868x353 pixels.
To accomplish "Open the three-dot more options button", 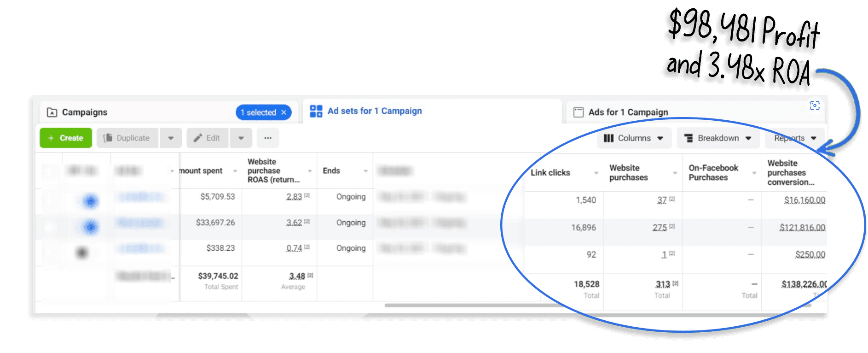I will [x=268, y=138].
